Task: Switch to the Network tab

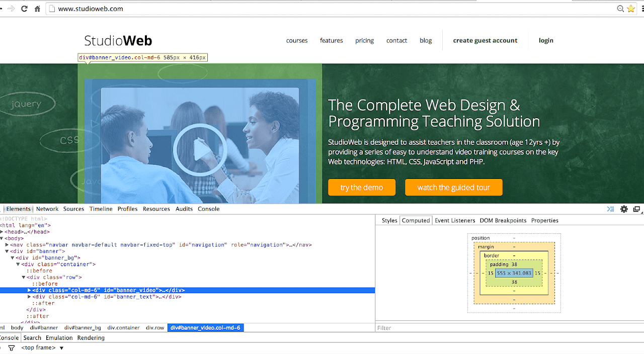Action: point(47,209)
